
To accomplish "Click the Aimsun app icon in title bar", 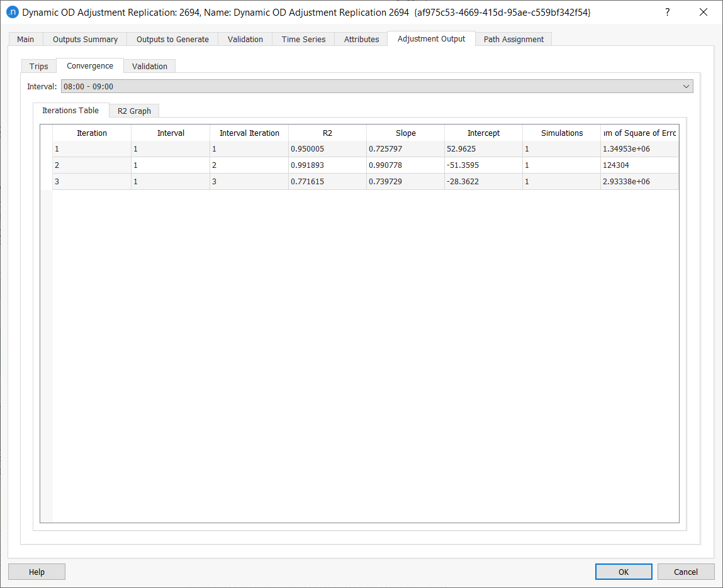I will pos(12,13).
